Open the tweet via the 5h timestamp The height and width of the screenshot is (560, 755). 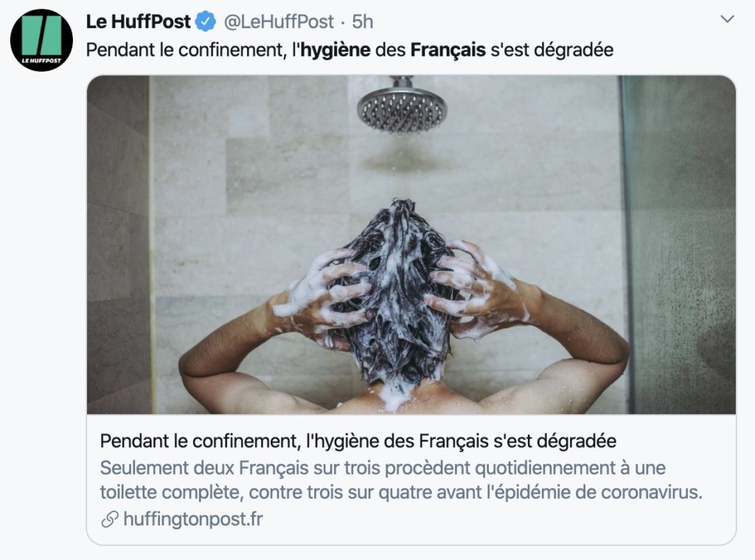[x=363, y=21]
